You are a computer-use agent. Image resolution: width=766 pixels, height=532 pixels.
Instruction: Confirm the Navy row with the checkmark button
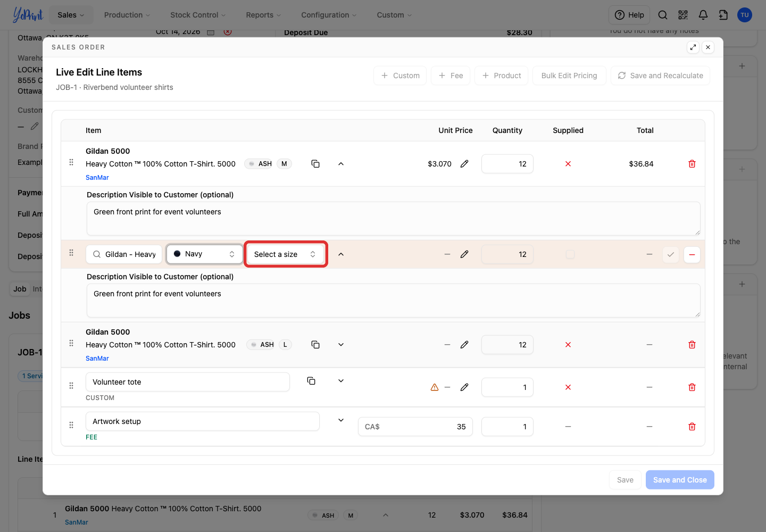[x=671, y=254]
